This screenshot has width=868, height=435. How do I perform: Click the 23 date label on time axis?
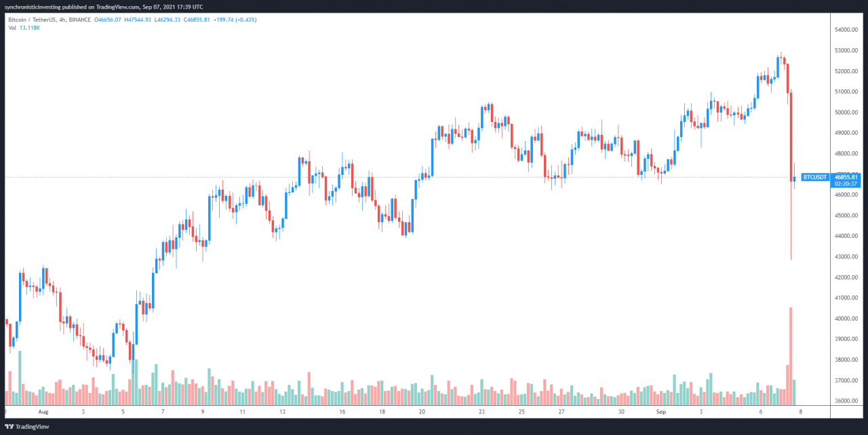click(x=482, y=411)
